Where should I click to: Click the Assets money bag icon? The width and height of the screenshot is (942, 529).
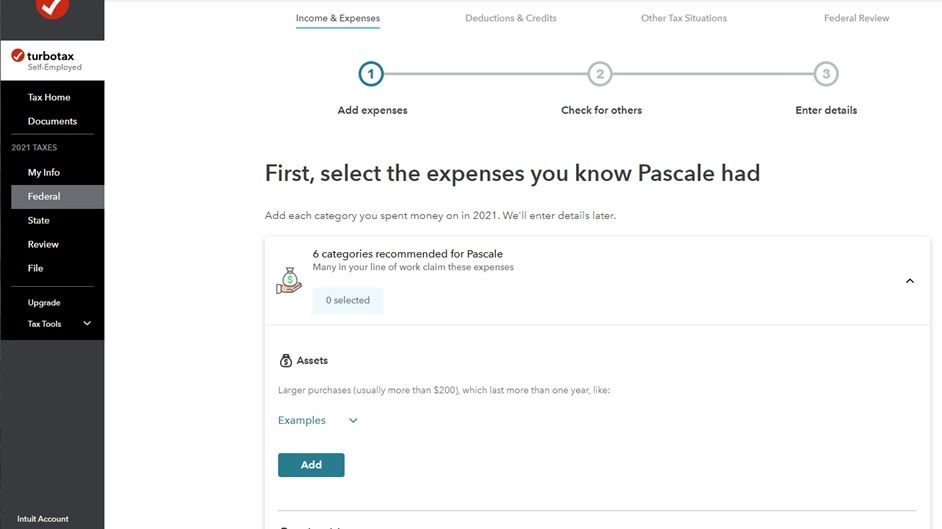286,361
